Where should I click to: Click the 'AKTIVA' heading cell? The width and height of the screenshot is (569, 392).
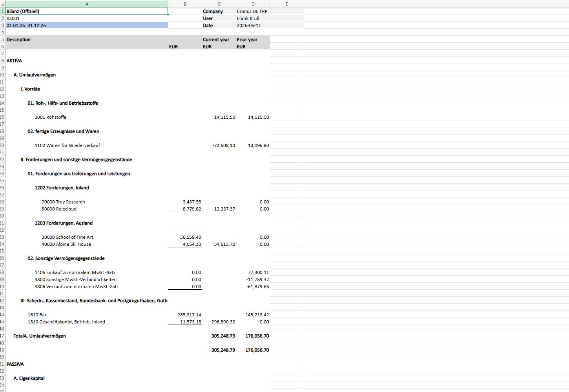[x=87, y=61]
